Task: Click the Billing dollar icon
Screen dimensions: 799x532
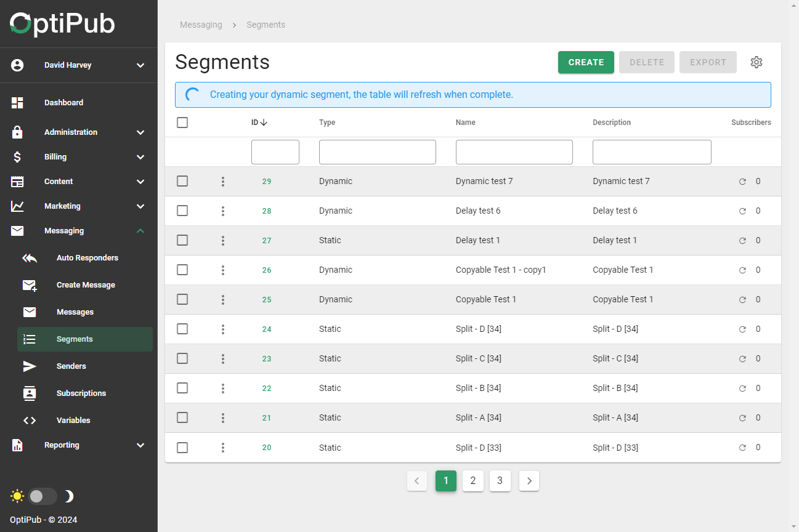Action: [17, 157]
